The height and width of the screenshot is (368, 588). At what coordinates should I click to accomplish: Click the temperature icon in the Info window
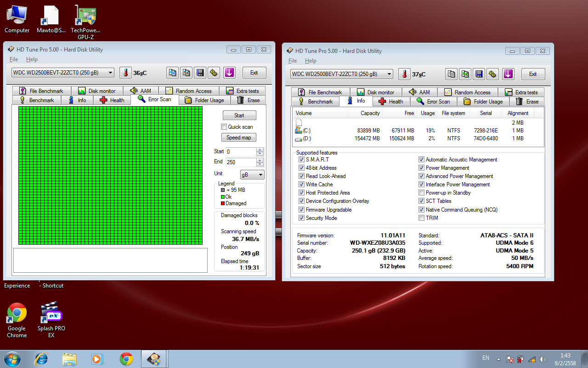coord(404,74)
